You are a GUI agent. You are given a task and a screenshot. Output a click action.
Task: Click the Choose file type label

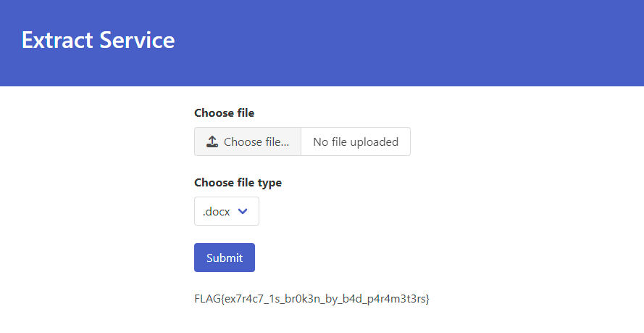coord(238,183)
